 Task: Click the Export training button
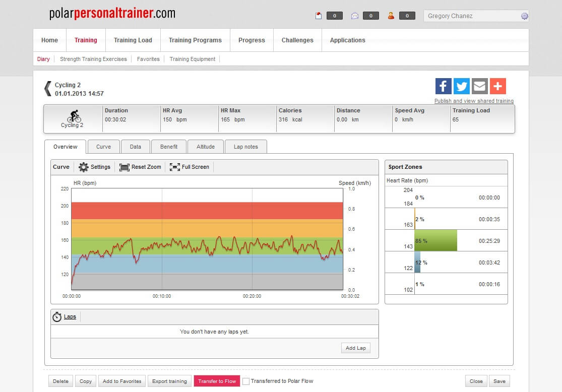click(169, 381)
